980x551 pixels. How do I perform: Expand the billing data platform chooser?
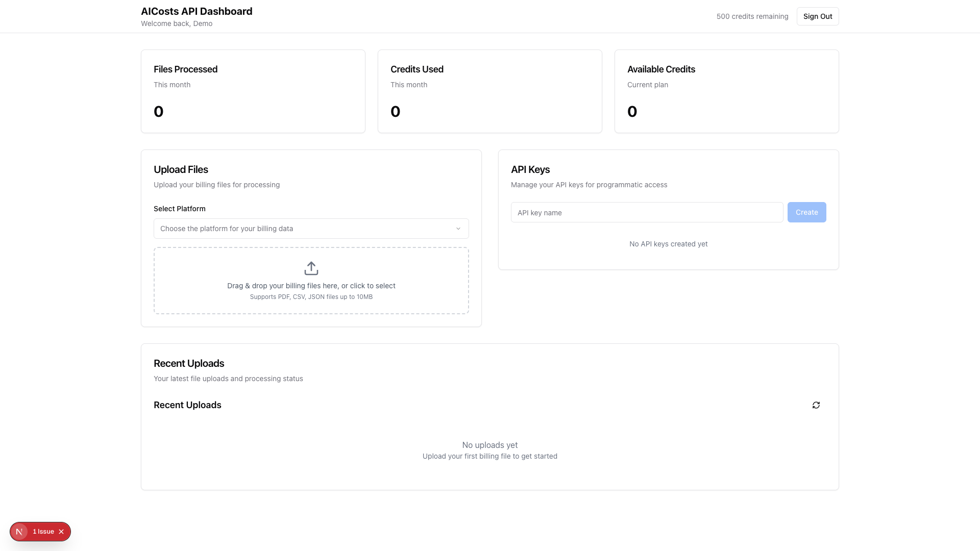pyautogui.click(x=311, y=228)
